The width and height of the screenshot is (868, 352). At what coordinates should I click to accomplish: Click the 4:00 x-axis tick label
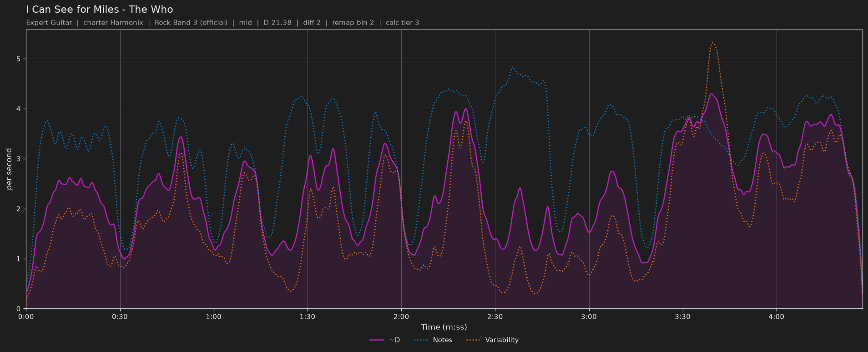click(x=776, y=317)
